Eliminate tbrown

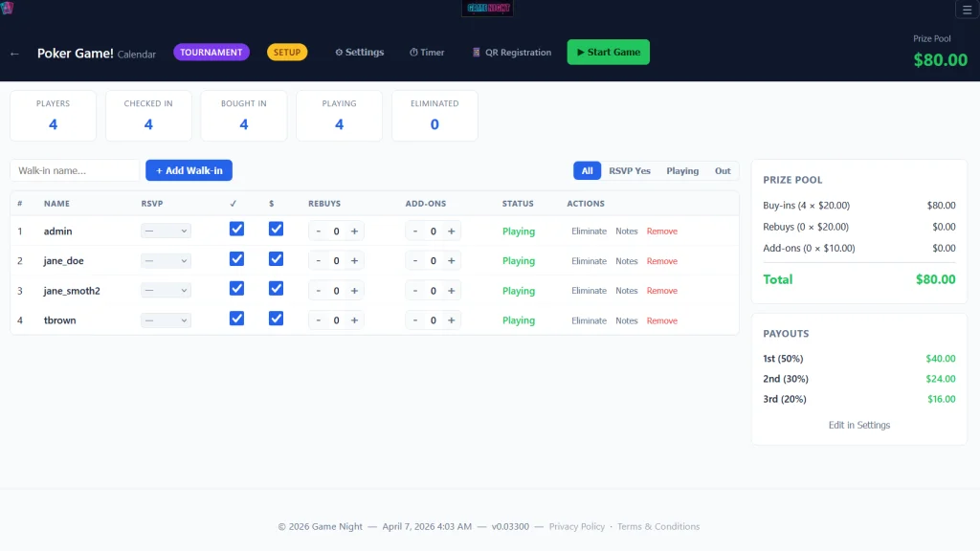(589, 320)
